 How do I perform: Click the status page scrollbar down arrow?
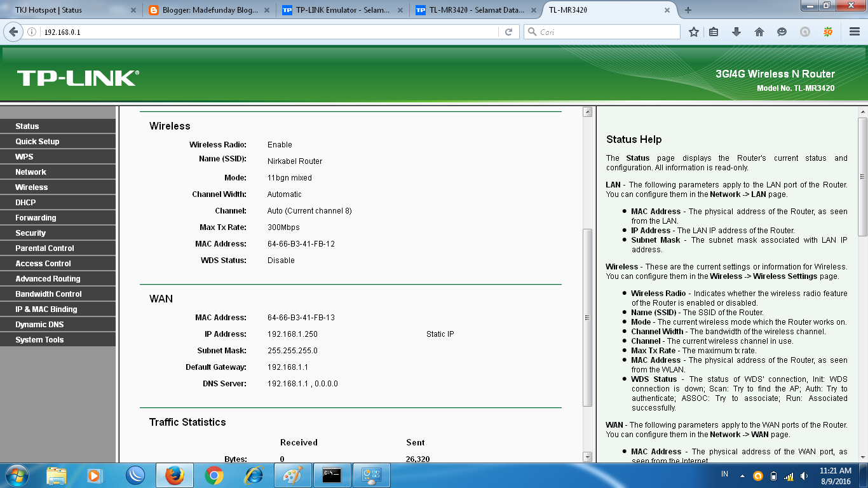587,457
